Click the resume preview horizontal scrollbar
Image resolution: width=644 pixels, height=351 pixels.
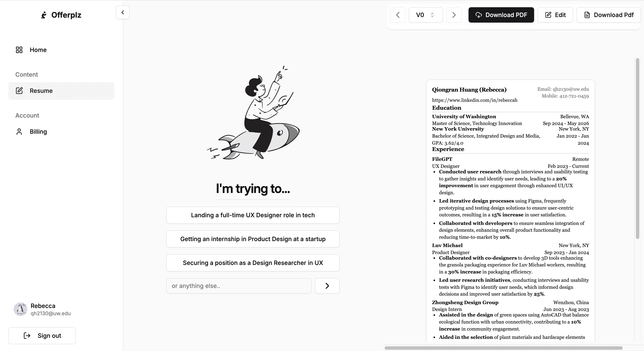coord(503,348)
